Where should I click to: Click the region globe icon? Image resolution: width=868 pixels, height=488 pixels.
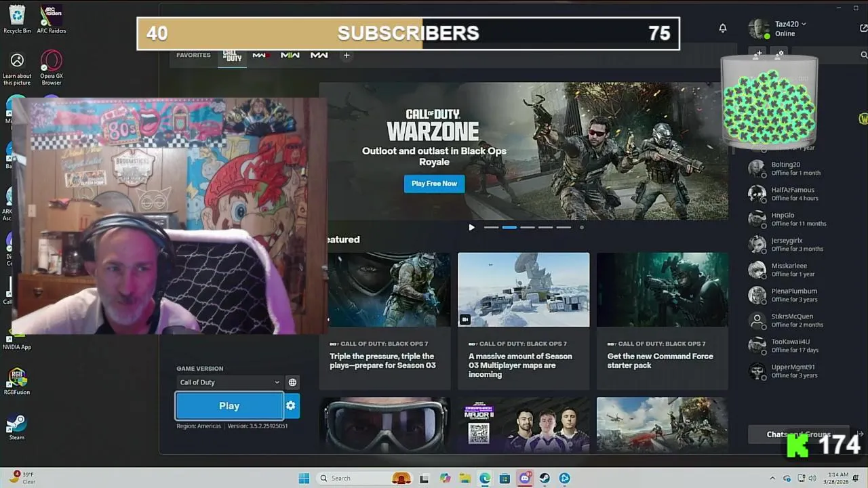click(x=292, y=382)
